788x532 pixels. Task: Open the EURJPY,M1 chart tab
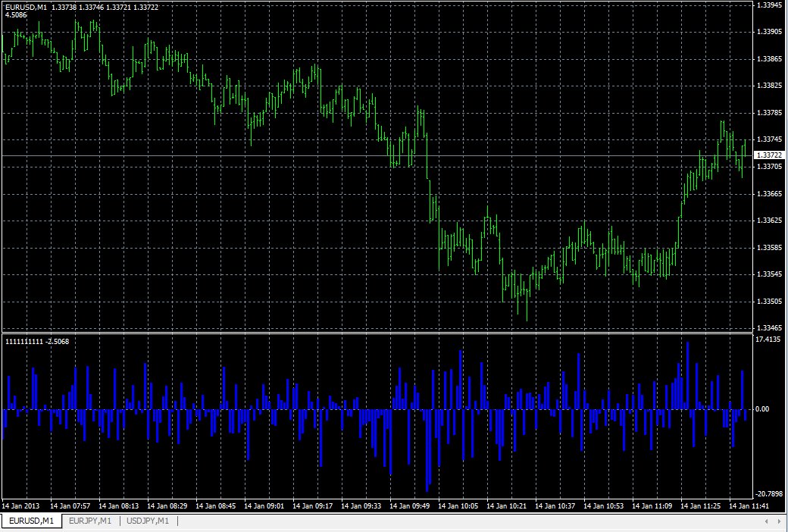(90, 521)
